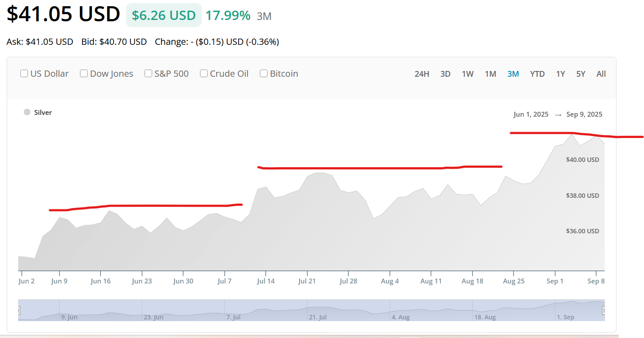Viewport: 644px width, 338px height.
Task: Show All available price history
Action: (601, 74)
